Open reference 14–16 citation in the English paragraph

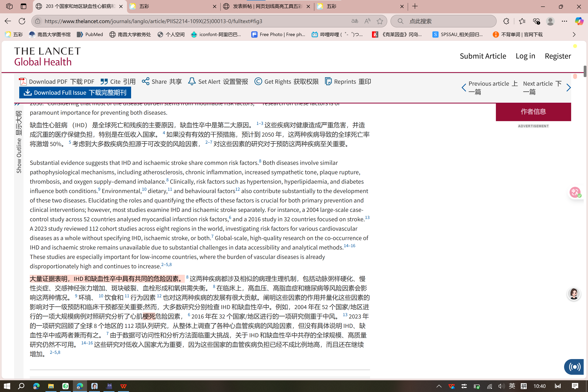pos(349,246)
